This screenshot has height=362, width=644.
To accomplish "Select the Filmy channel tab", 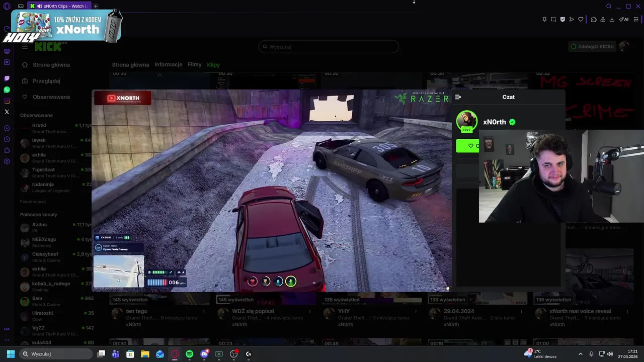I will (x=195, y=65).
